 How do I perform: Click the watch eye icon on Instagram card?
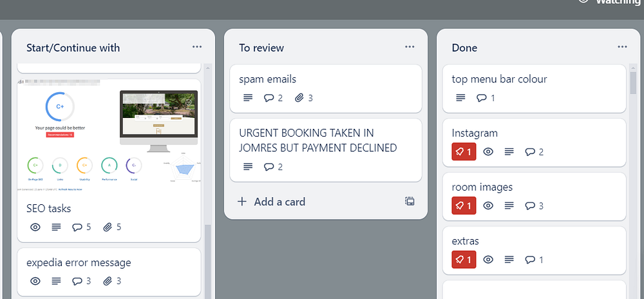pyautogui.click(x=488, y=152)
